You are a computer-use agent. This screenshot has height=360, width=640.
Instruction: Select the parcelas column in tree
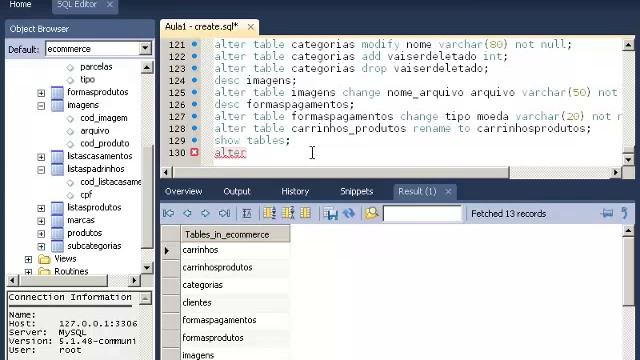pos(96,67)
